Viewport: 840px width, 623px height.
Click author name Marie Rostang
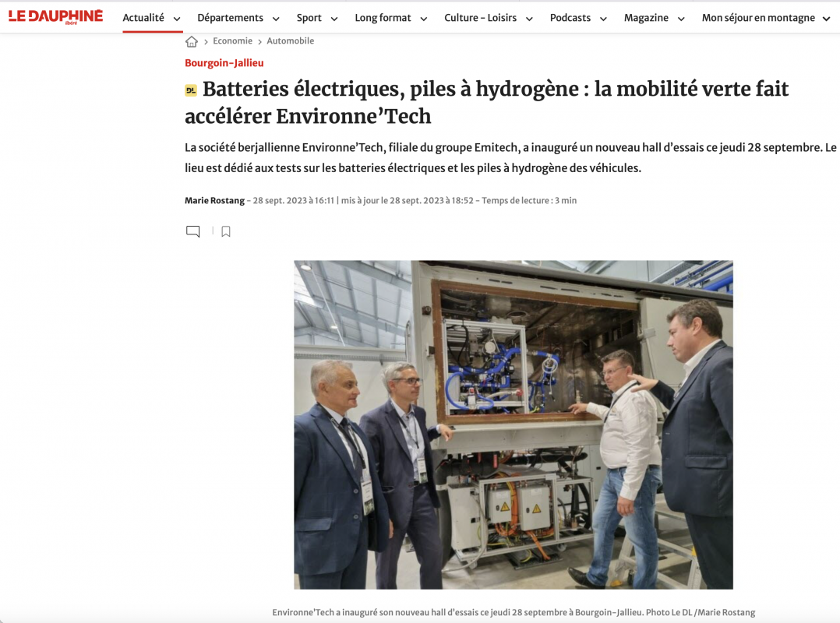(x=214, y=200)
